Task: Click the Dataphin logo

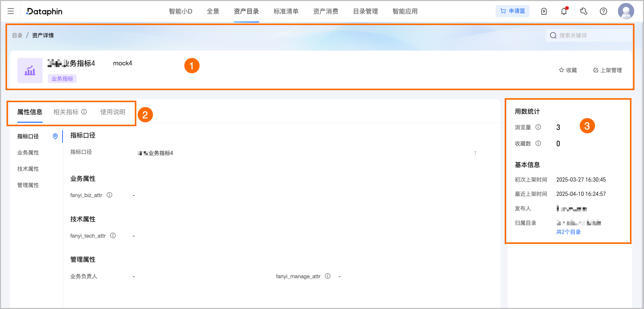Action: point(44,11)
